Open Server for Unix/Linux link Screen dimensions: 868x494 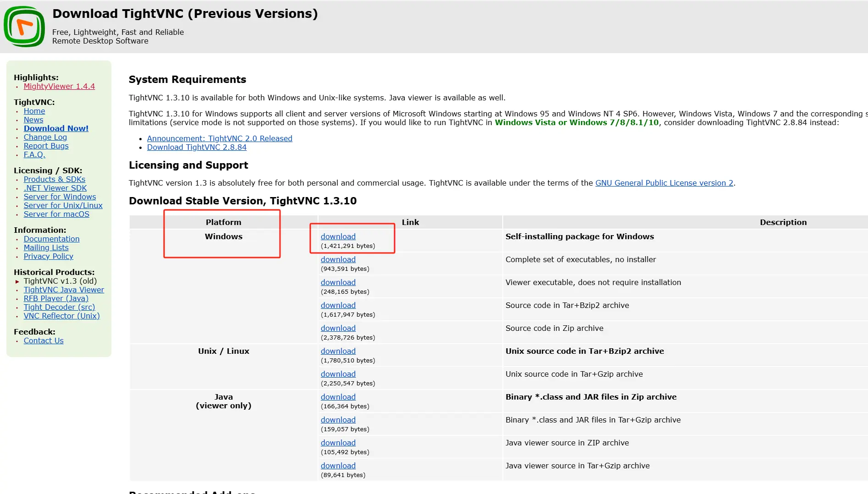click(63, 205)
